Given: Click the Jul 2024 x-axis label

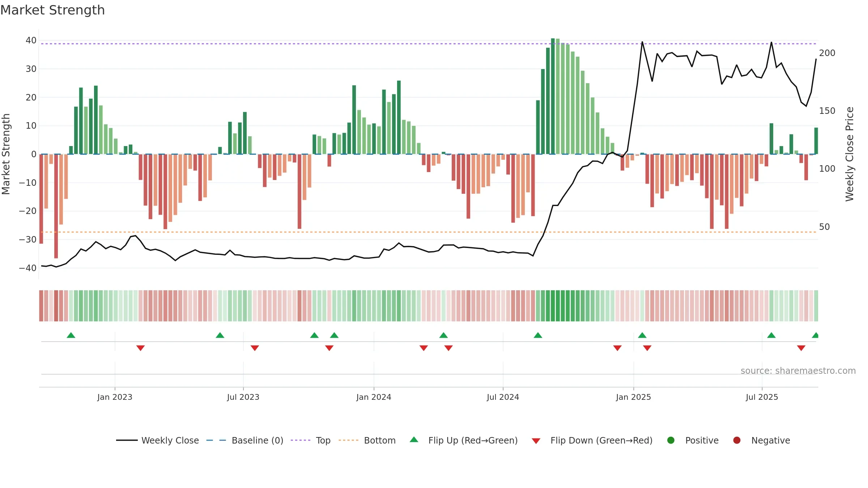Looking at the screenshot, I should coord(503,397).
